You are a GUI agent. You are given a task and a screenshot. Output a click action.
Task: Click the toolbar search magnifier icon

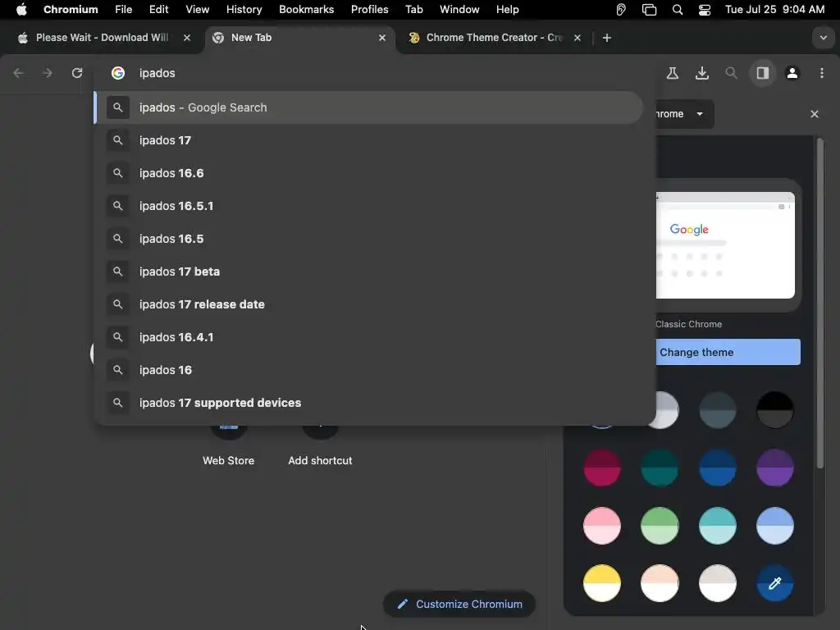[x=731, y=73]
